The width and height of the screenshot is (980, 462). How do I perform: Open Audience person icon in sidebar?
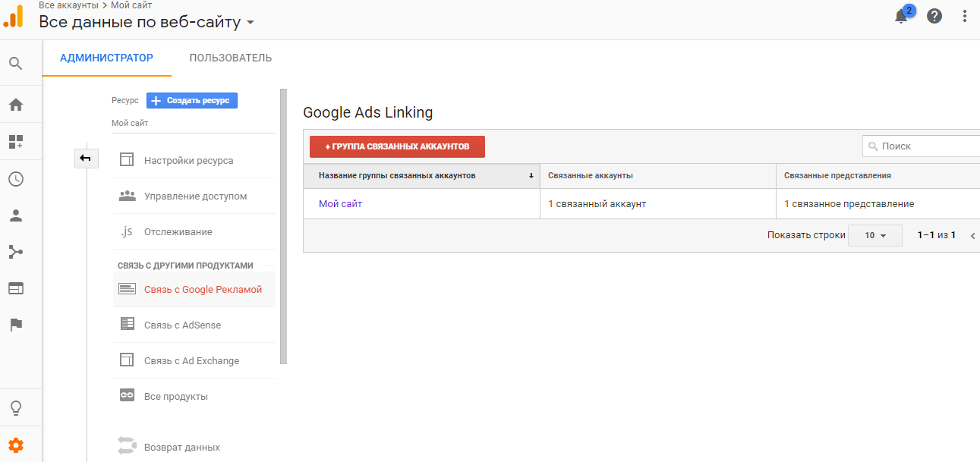pyautogui.click(x=16, y=215)
